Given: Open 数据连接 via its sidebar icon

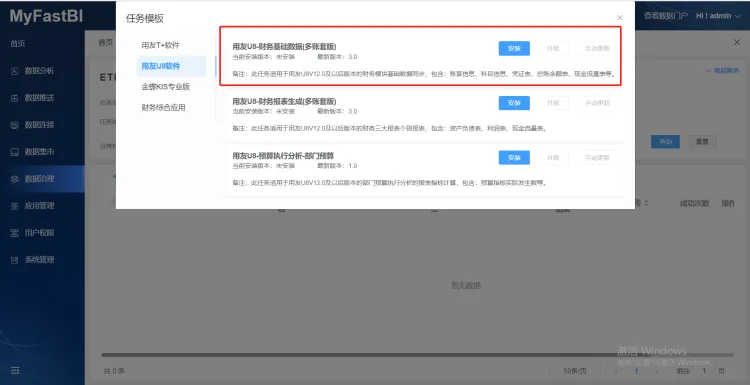Looking at the screenshot, I should click(x=14, y=125).
